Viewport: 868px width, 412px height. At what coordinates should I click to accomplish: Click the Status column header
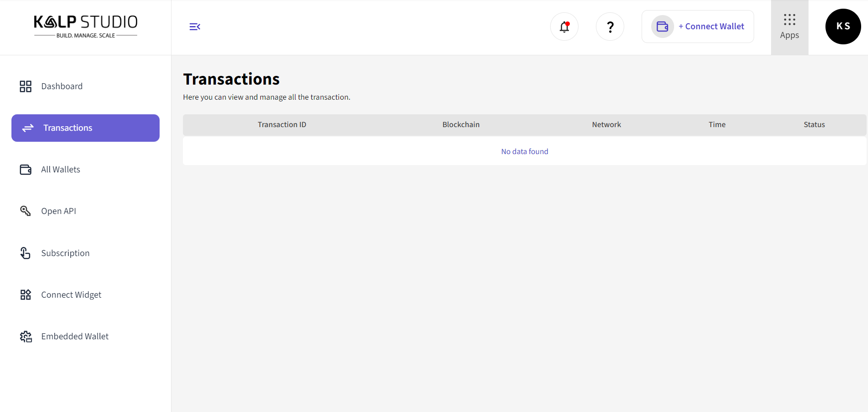tap(814, 125)
